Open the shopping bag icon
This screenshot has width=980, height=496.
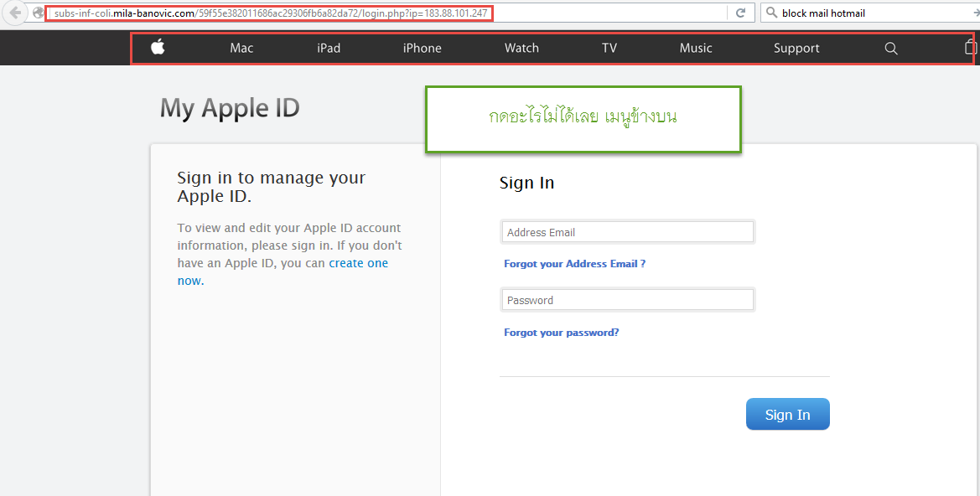click(970, 48)
